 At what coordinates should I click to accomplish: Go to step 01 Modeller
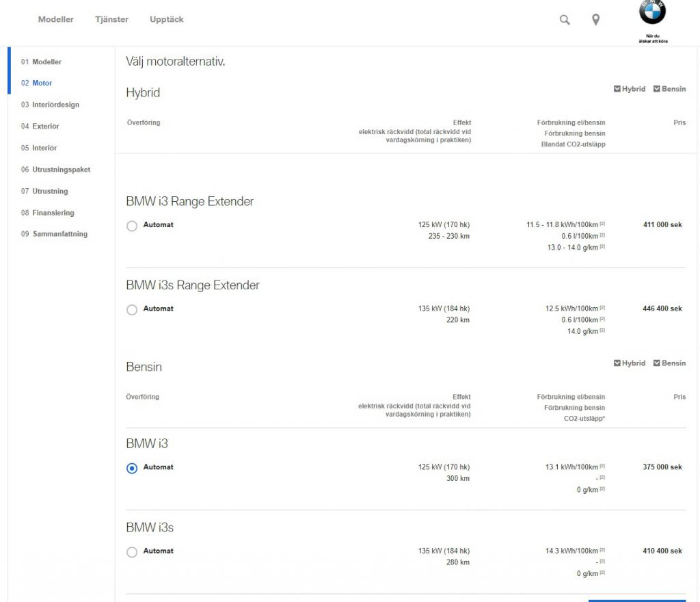pos(41,62)
